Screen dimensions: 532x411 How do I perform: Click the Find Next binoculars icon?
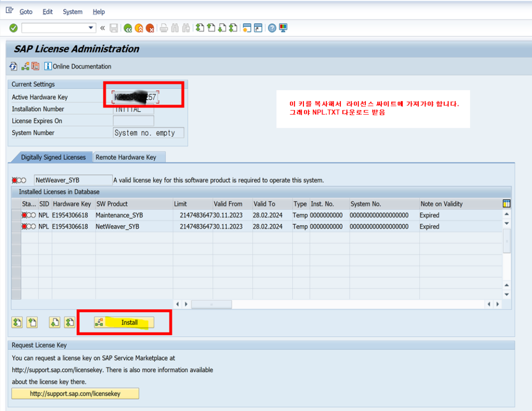pyautogui.click(x=186, y=28)
